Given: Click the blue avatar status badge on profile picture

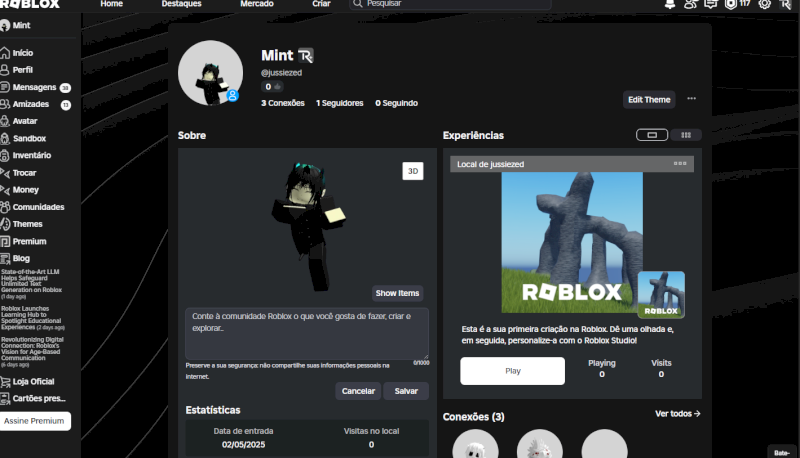Looking at the screenshot, I should [x=233, y=95].
